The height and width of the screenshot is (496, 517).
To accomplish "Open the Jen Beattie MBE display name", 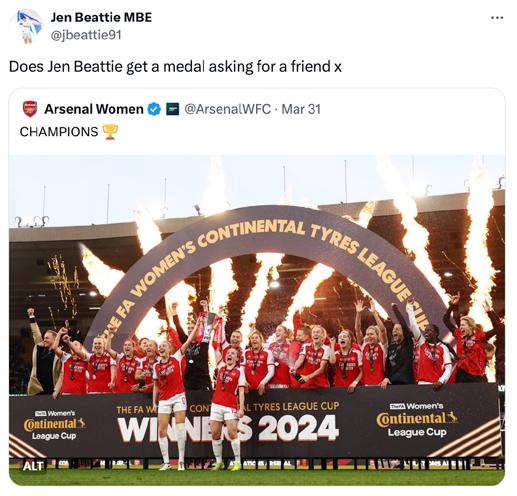I will (x=101, y=17).
